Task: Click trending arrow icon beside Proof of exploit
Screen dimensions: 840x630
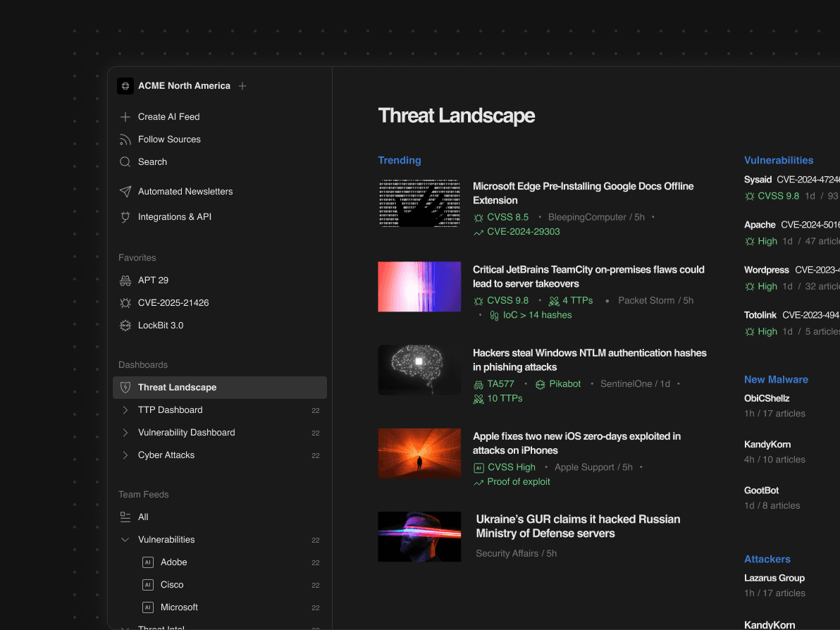Action: tap(478, 482)
